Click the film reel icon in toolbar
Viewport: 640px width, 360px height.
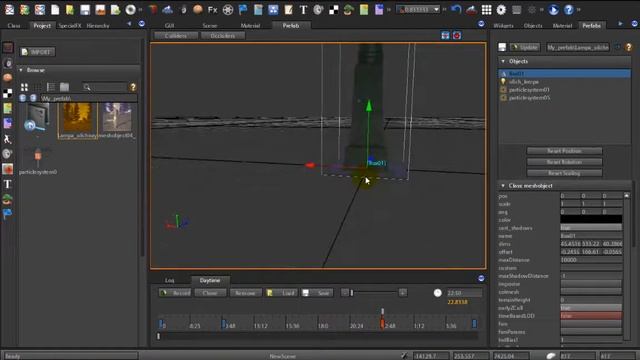pos(228,9)
